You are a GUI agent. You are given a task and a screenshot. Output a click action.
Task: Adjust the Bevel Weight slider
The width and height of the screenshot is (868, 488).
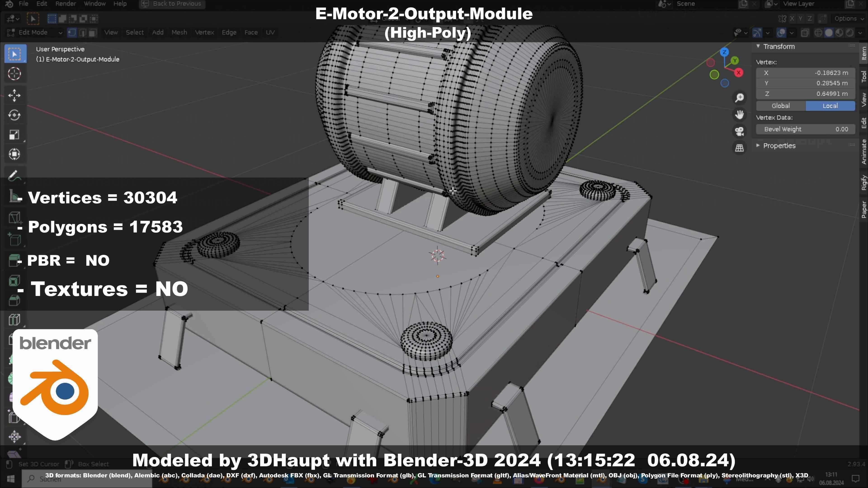pyautogui.click(x=806, y=129)
